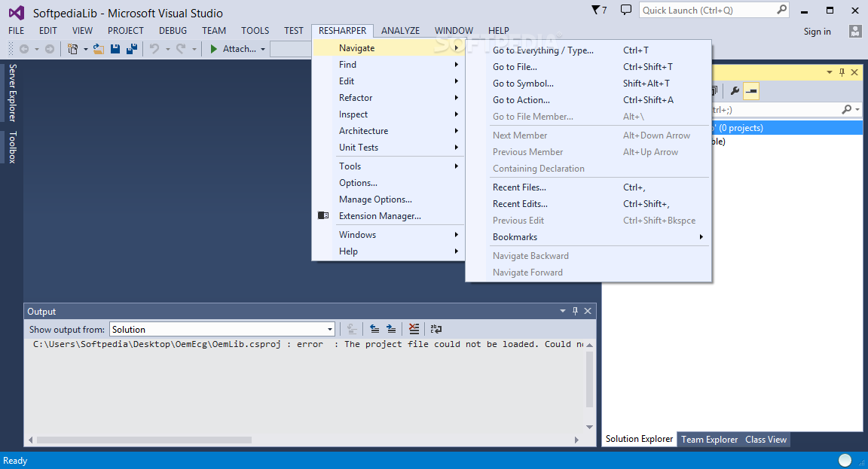Click the Undo toolbar icon
Screen dimensions: 868x469
pyautogui.click(x=154, y=49)
